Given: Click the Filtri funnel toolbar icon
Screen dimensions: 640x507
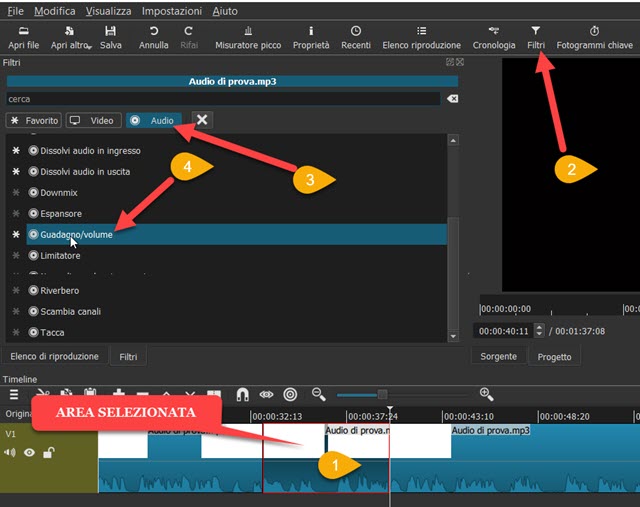Looking at the screenshot, I should [x=536, y=31].
